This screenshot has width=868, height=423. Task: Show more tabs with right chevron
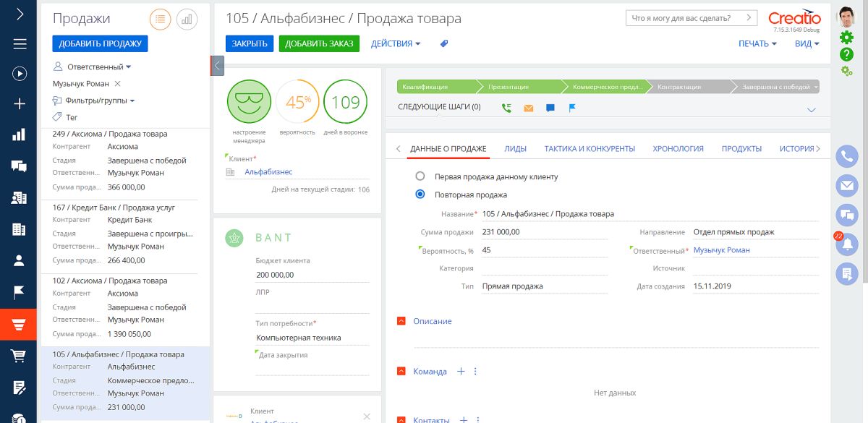click(818, 148)
